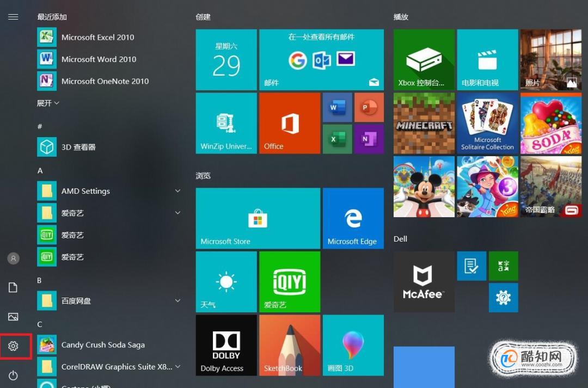Jump to letter A section header
Viewport: 588px width, 388px height.
40,170
